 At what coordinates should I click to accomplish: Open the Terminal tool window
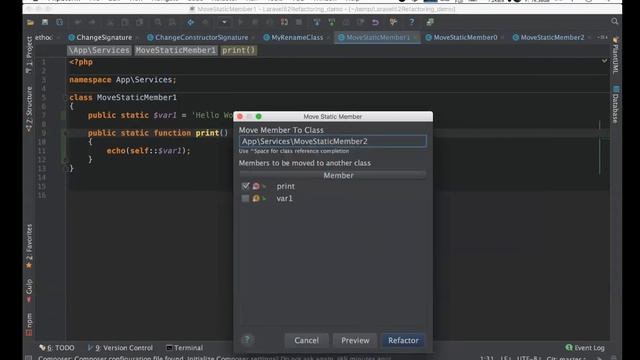(184, 348)
